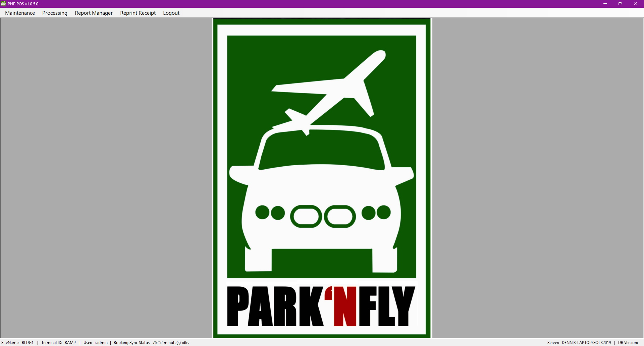Click the Server DENNIS-LAPTOP\SQLX2019 status entry
The width and height of the screenshot is (644, 346).
point(579,343)
